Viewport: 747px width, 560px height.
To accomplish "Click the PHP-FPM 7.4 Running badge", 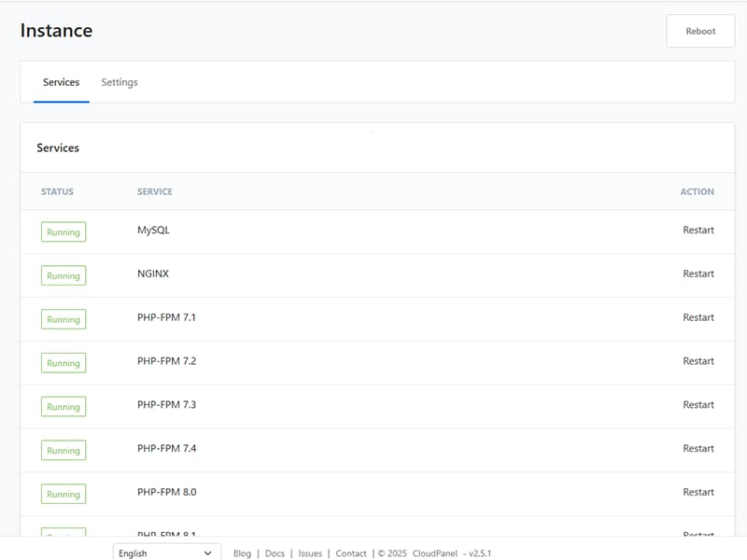I will pos(63,450).
